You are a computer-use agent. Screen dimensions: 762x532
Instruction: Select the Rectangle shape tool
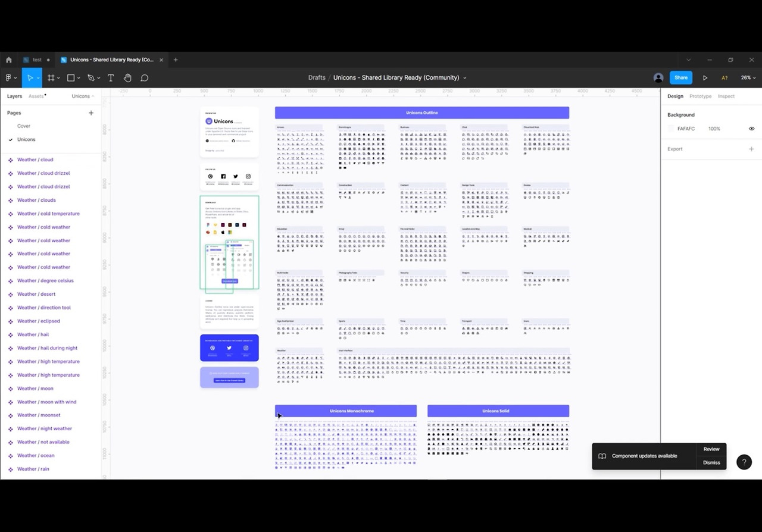click(71, 78)
